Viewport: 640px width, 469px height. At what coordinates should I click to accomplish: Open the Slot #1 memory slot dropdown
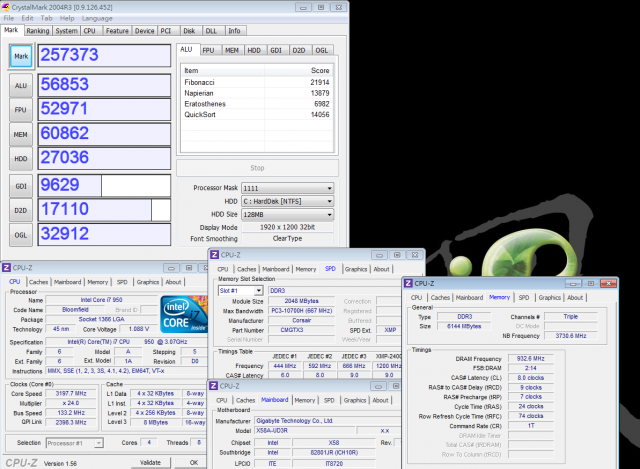tap(240, 291)
